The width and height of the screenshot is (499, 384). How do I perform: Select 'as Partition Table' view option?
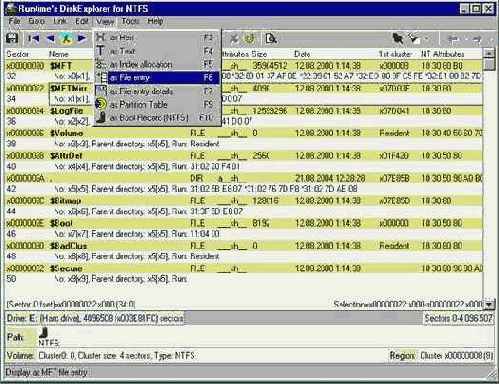tap(157, 104)
